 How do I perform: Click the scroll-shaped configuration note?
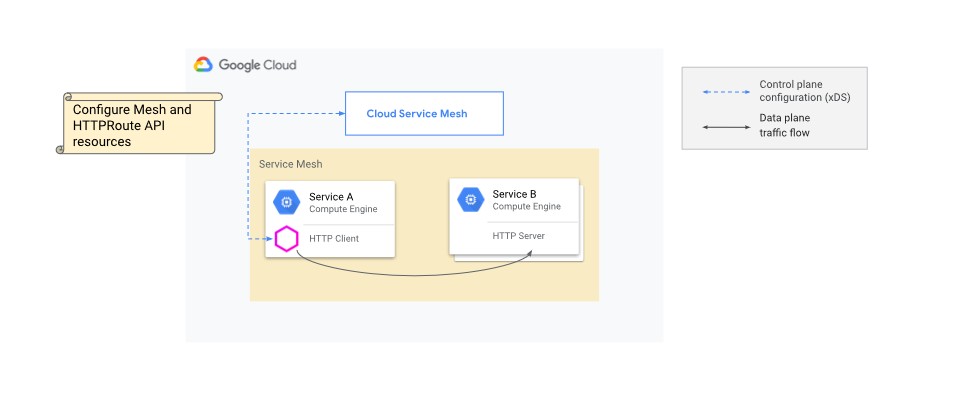(139, 123)
